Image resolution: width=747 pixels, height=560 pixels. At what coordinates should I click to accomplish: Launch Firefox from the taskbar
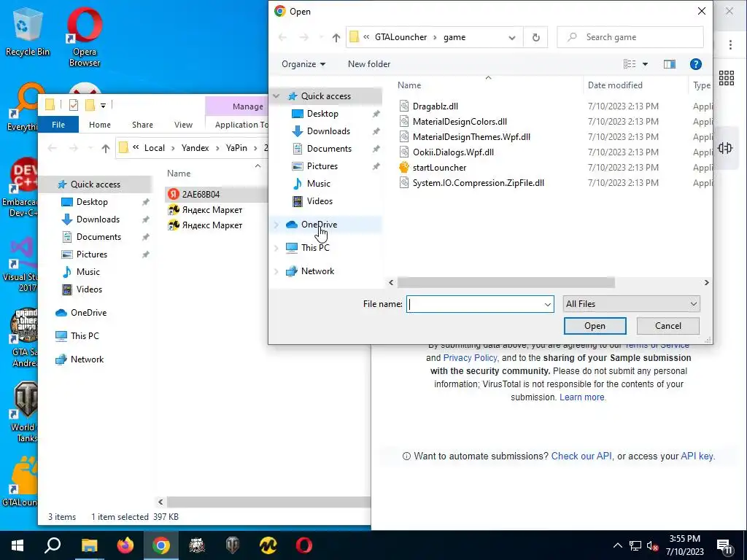click(x=125, y=545)
